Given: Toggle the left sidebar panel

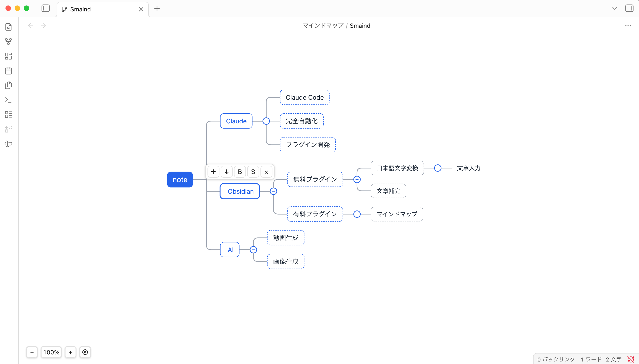Looking at the screenshot, I should coord(45,8).
